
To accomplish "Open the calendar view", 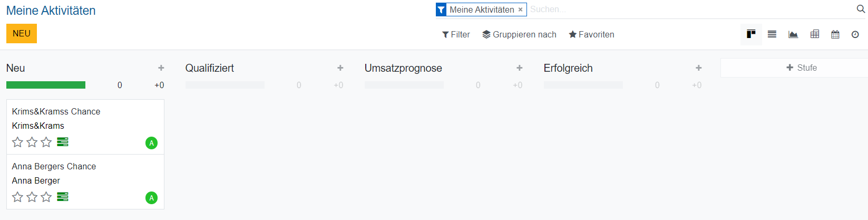I will (x=835, y=34).
